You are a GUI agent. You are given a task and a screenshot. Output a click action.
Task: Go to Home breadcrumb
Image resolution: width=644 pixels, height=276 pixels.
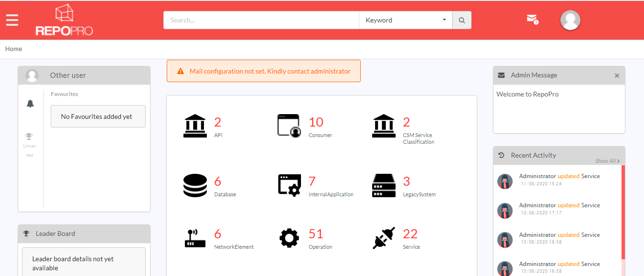pos(13,49)
